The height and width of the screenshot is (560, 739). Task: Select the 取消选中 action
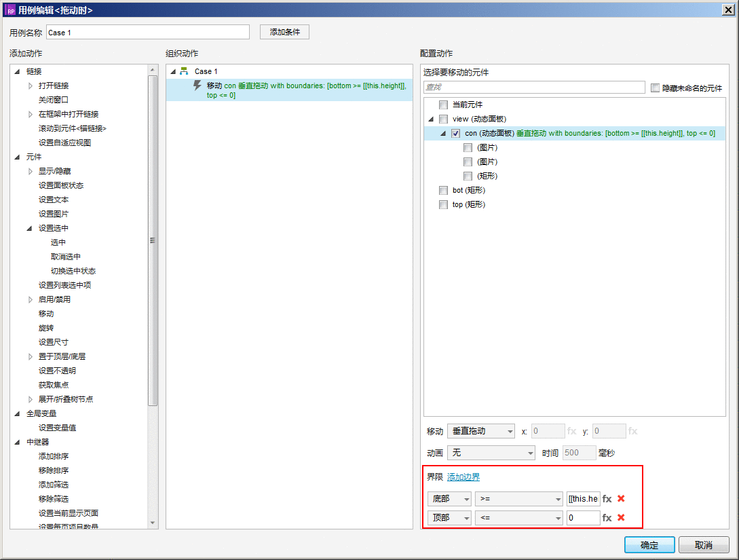point(66,257)
